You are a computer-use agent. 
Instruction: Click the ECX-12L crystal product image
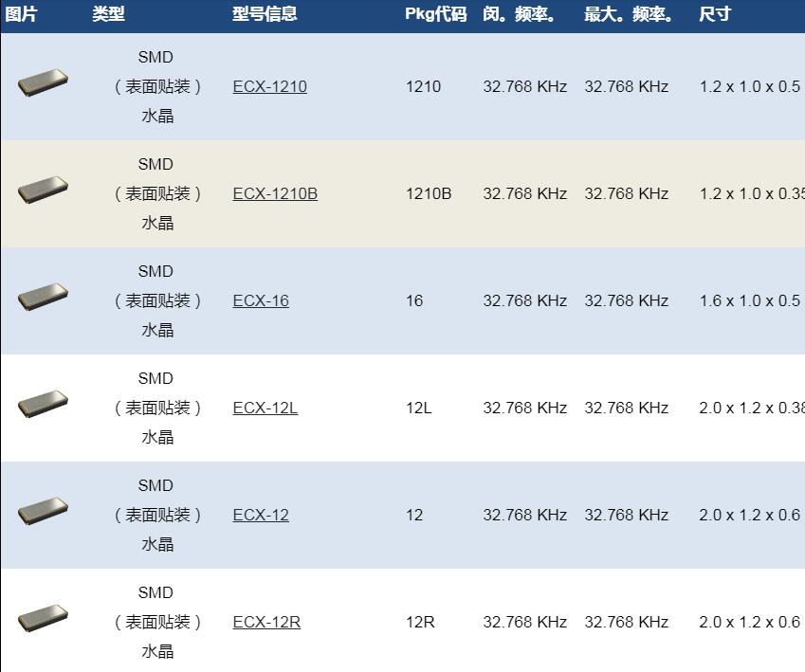click(x=43, y=404)
